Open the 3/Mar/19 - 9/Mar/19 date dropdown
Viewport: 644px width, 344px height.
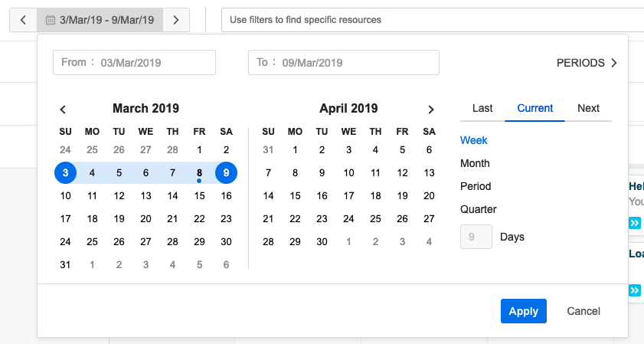click(x=106, y=20)
